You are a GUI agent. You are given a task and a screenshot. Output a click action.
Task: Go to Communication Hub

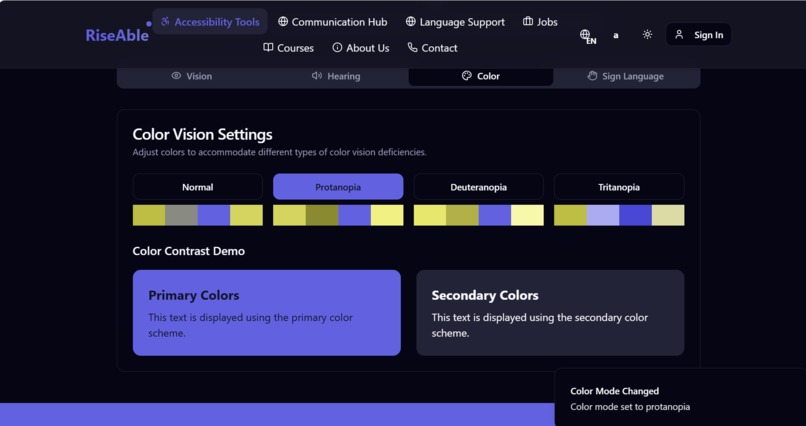point(333,22)
